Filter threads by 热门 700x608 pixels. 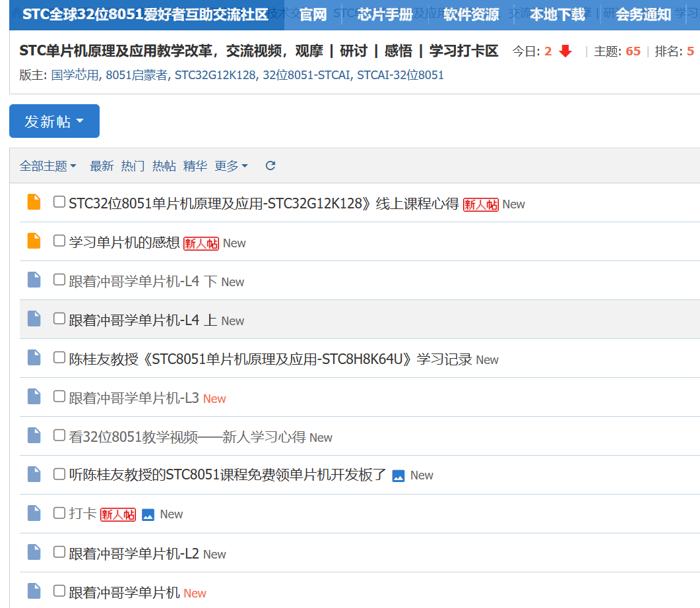(x=133, y=166)
